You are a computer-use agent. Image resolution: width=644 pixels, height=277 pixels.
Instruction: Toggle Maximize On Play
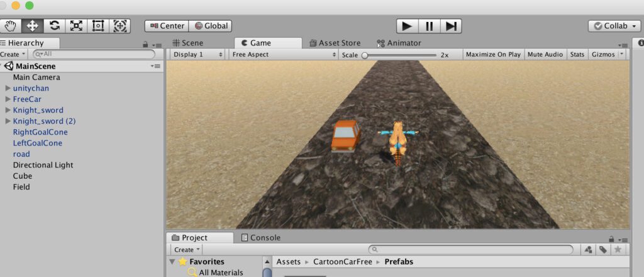[493, 54]
